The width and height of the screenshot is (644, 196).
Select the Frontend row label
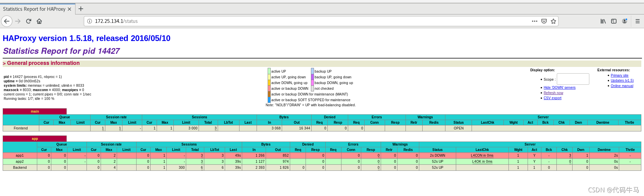(21, 128)
